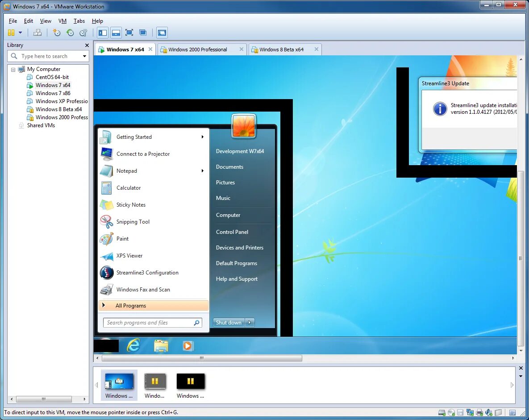Image resolution: width=529 pixels, height=420 pixels.
Task: Expand the Getting Started submenu arrow
Action: (x=202, y=137)
